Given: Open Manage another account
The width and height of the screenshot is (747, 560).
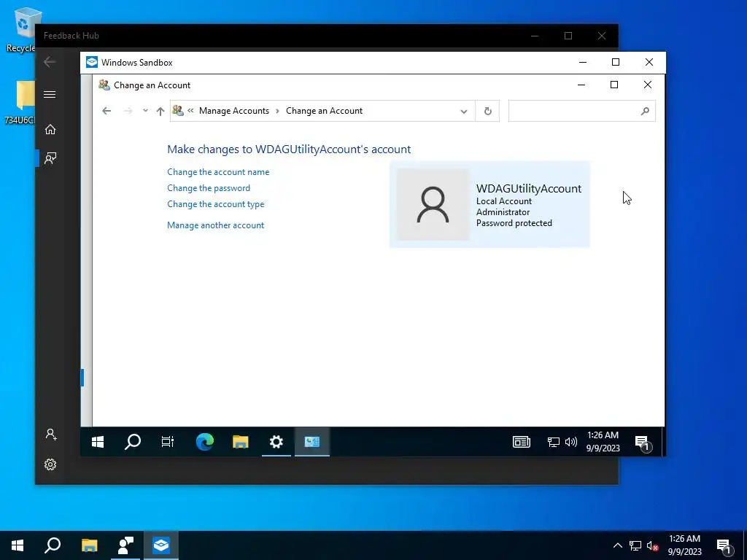Looking at the screenshot, I should click(215, 225).
